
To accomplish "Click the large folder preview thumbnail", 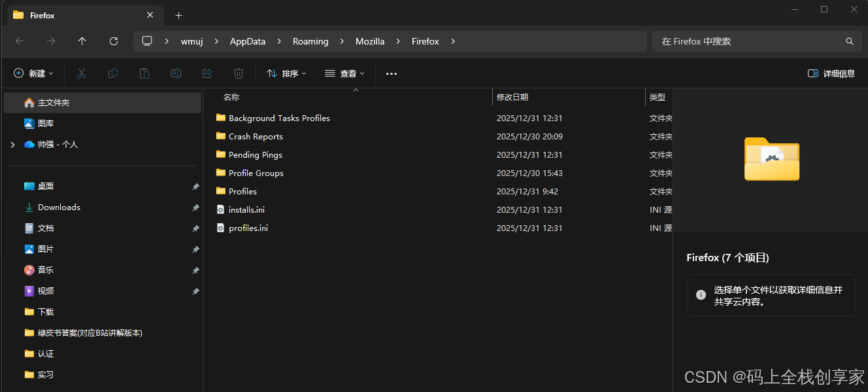I will (772, 159).
